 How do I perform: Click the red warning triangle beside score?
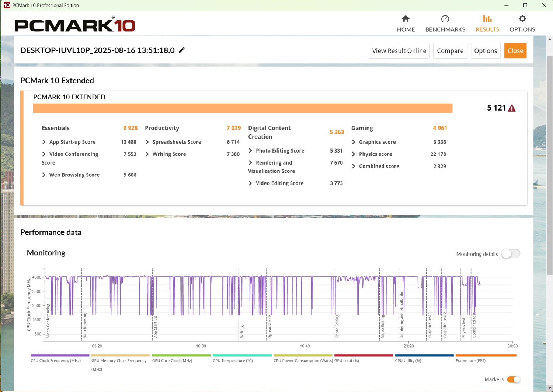(512, 108)
